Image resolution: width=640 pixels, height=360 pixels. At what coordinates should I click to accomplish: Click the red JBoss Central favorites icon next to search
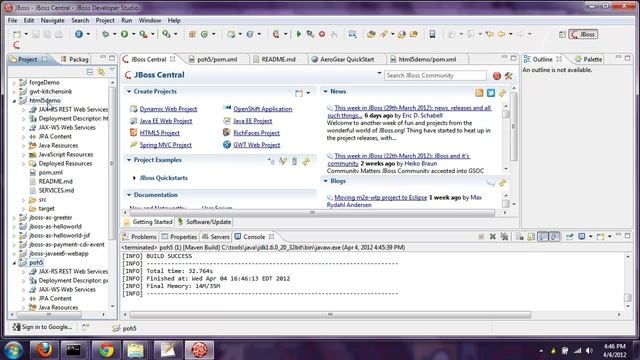pyautogui.click(x=497, y=76)
